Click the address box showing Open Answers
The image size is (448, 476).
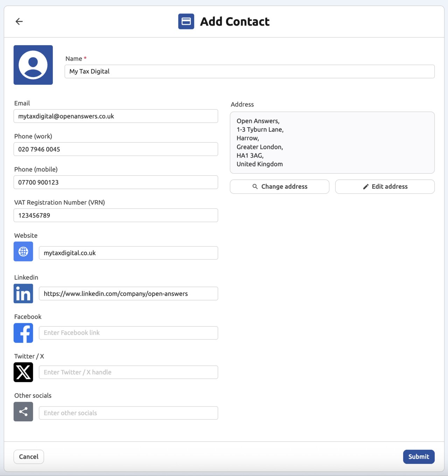click(332, 142)
